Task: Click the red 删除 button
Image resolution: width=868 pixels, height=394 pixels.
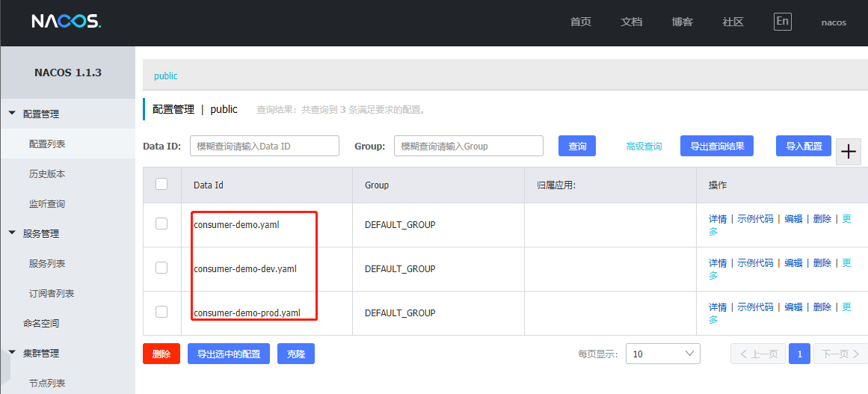Action: pos(161,354)
